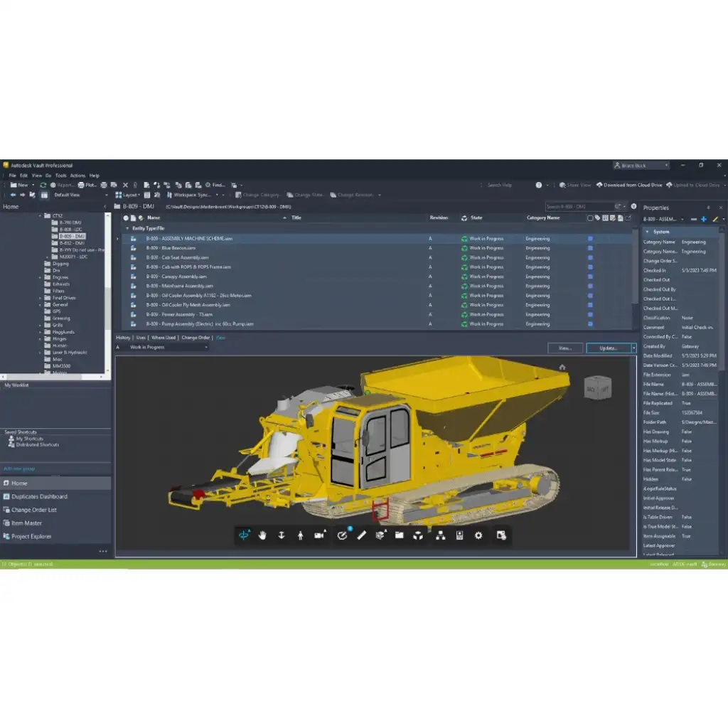This screenshot has width=728, height=728.
Task: Toggle the blue box for Blue Beacon row
Action: pos(589,248)
